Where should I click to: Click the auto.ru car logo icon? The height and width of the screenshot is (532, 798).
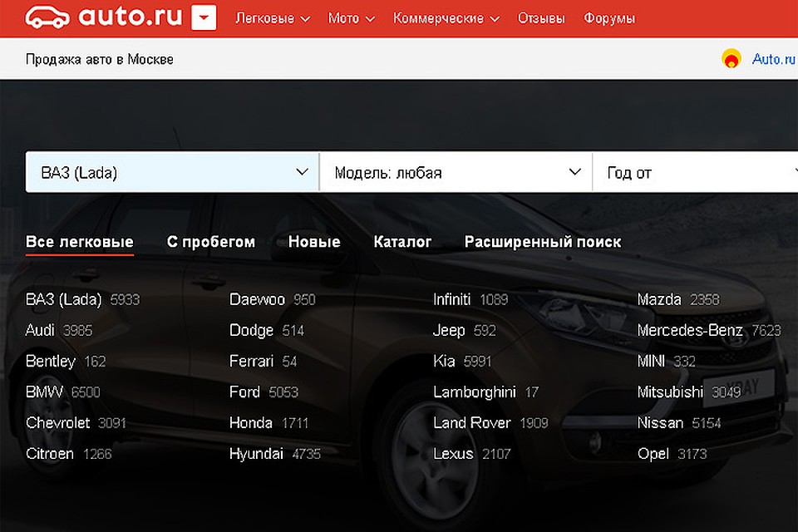click(x=47, y=17)
